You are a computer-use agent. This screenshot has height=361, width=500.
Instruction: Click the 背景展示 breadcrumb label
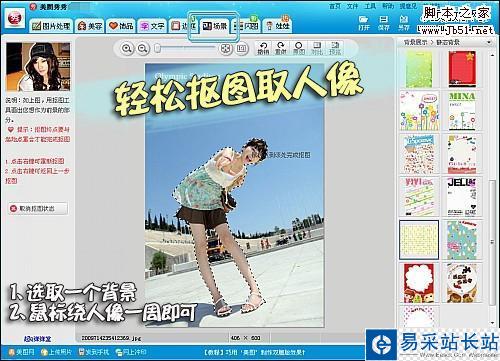[415, 42]
